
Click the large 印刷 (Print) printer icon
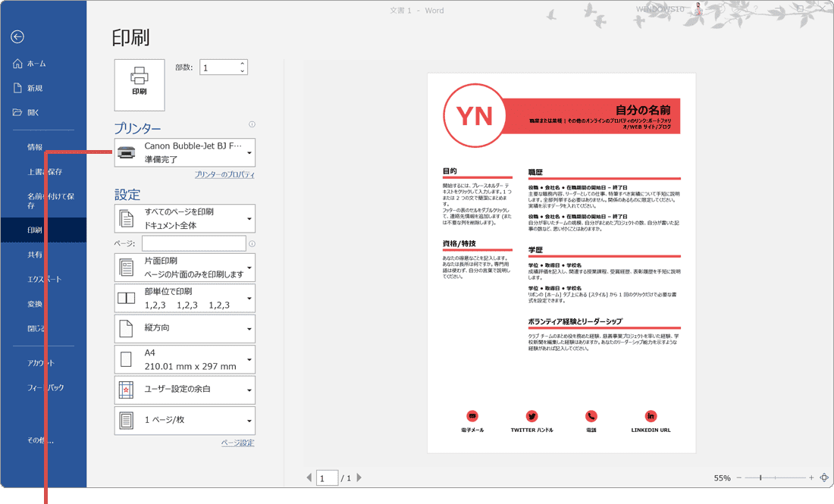pos(140,84)
